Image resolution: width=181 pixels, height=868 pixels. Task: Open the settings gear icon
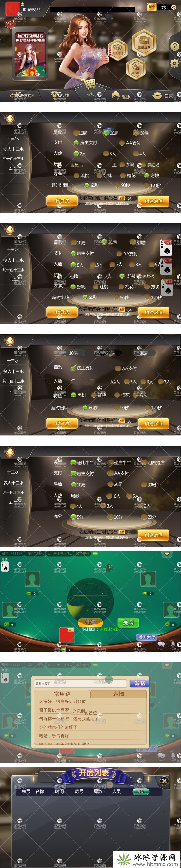click(x=175, y=63)
